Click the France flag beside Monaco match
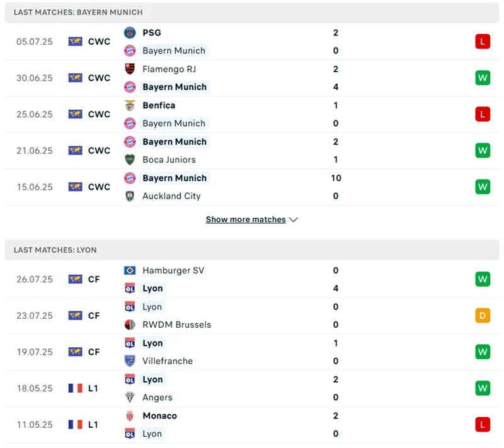The width and height of the screenshot is (504, 448). (x=76, y=425)
